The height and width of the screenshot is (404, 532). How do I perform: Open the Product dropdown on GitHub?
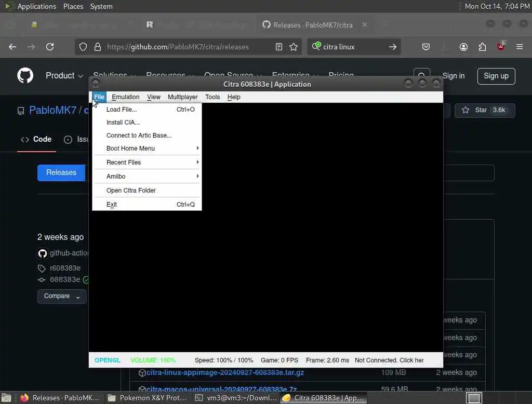[64, 75]
